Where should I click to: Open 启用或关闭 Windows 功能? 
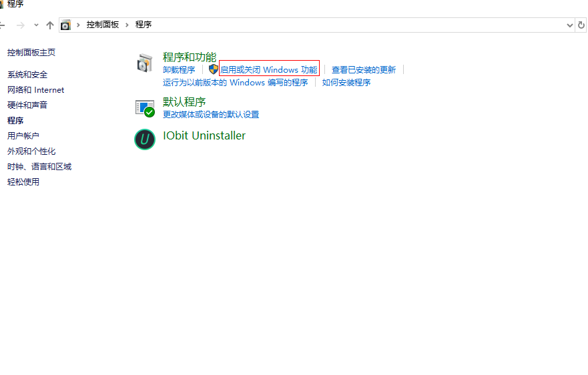coord(268,70)
